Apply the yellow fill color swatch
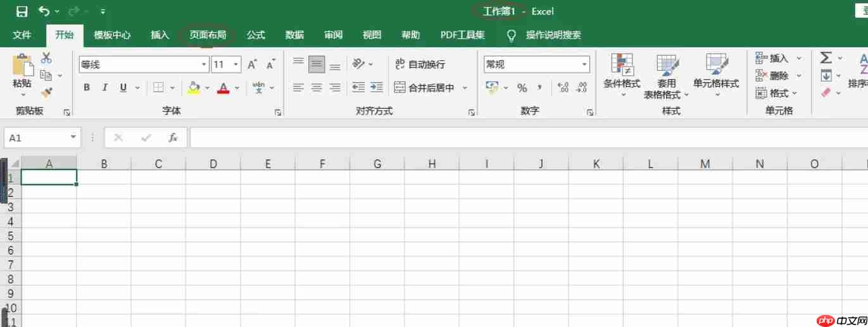Image resolution: width=868 pixels, height=327 pixels. point(194,88)
